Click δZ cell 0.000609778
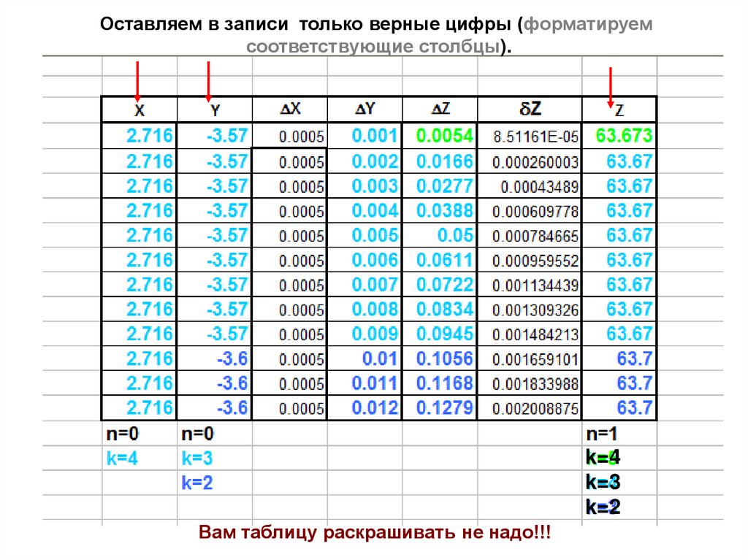This screenshot has height=560, width=748. (x=530, y=212)
